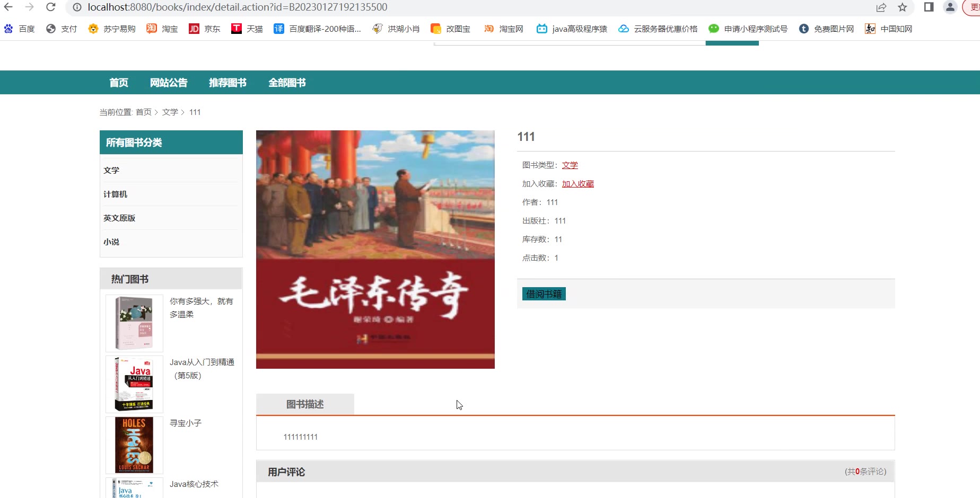Select the 计算机 book category

point(115,194)
